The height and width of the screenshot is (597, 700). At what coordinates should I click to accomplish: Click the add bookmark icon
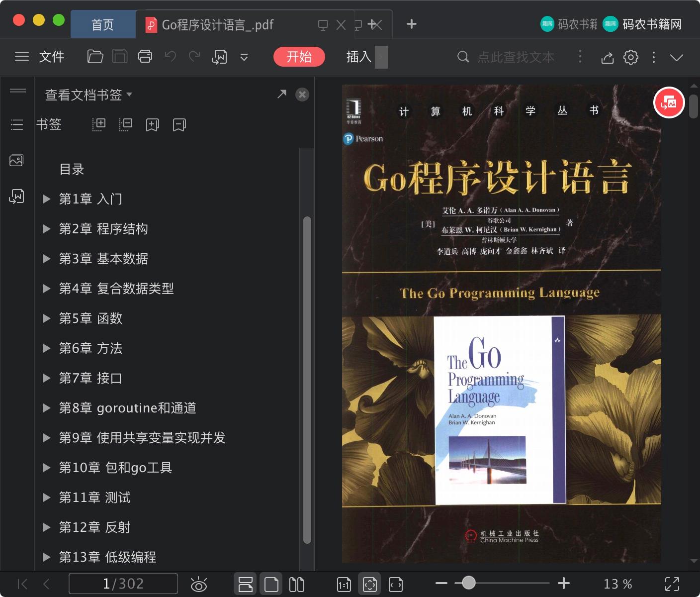pos(153,125)
